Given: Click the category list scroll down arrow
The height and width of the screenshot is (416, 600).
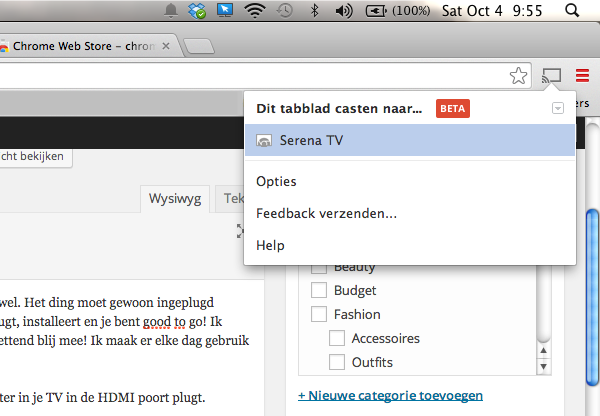Looking at the screenshot, I should pos(543,366).
